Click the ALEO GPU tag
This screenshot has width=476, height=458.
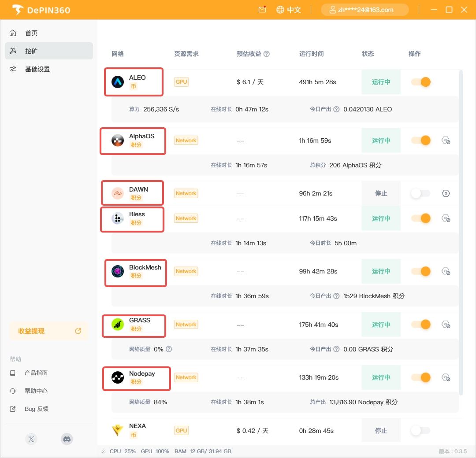(x=181, y=82)
